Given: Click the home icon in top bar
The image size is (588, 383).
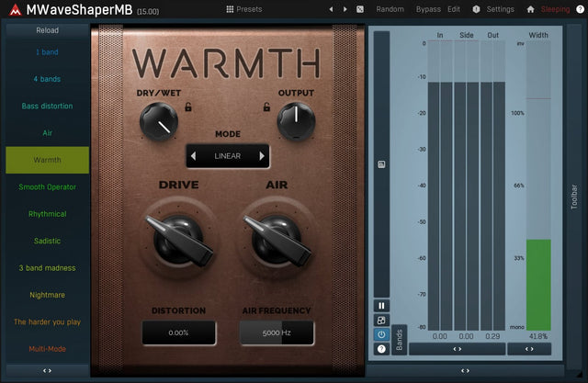Looking at the screenshot, I should click(x=530, y=9).
